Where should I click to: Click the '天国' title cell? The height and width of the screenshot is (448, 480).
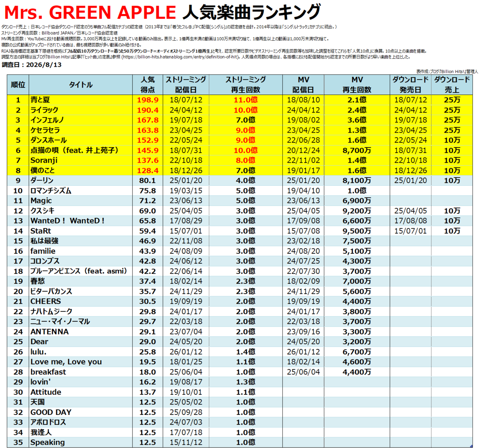tap(80, 402)
